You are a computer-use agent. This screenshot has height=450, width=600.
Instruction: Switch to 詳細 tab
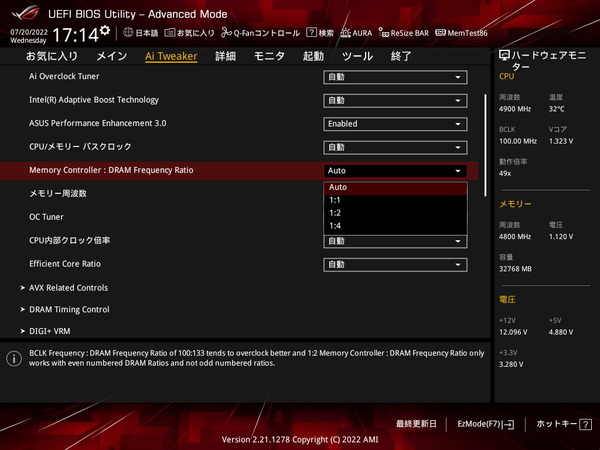click(x=225, y=56)
